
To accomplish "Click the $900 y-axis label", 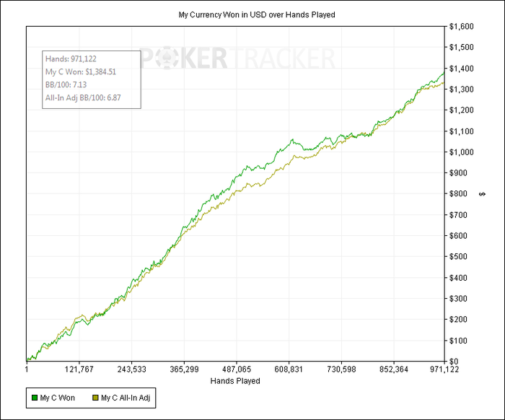I will (x=458, y=173).
